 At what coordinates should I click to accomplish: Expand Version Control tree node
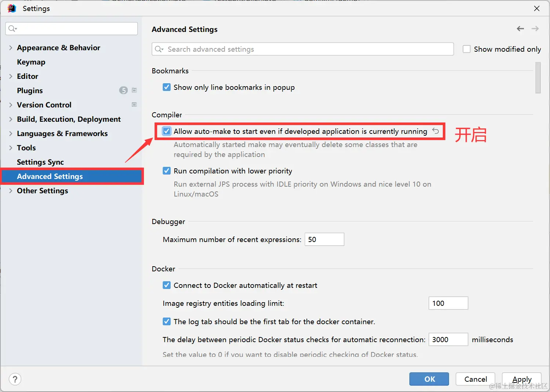pos(11,105)
